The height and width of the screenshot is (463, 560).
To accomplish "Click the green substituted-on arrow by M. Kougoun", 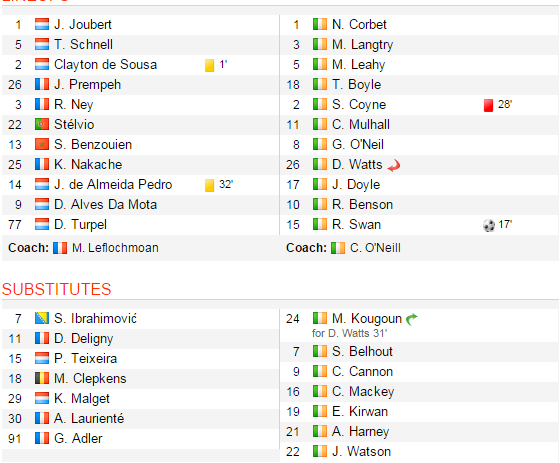I will pos(411,319).
